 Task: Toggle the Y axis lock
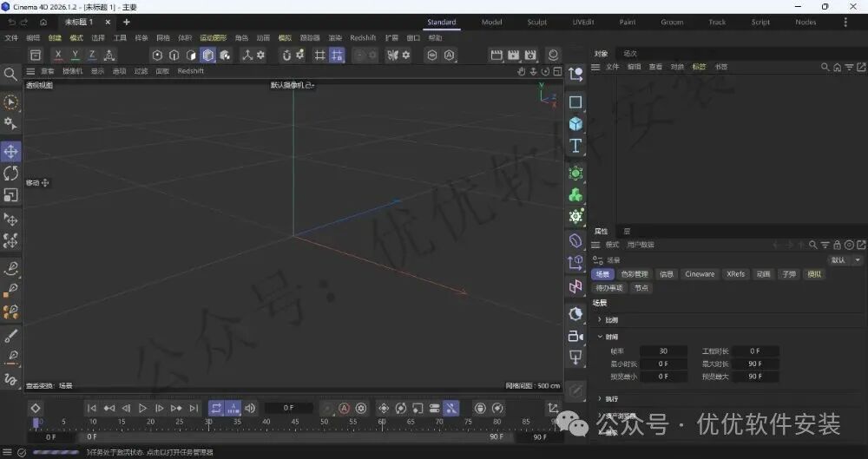76,55
